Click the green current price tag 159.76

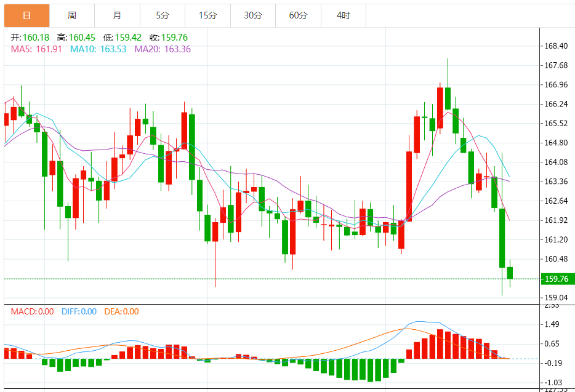pyautogui.click(x=557, y=279)
